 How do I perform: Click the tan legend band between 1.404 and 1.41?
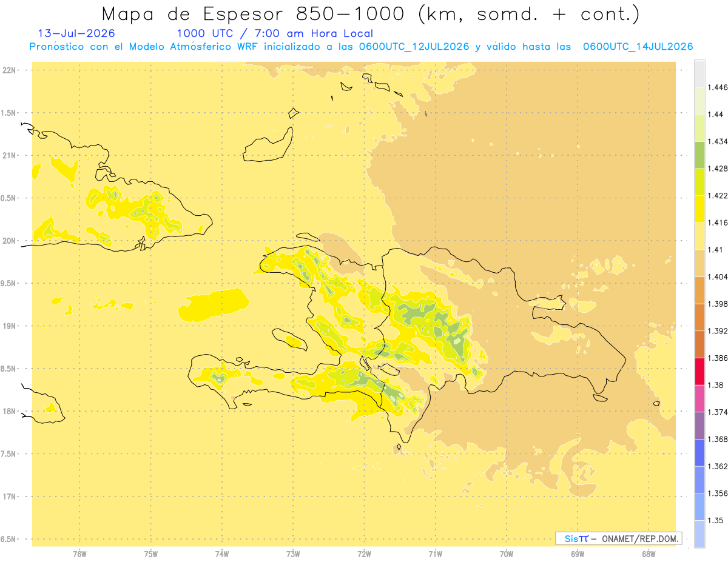(x=699, y=263)
